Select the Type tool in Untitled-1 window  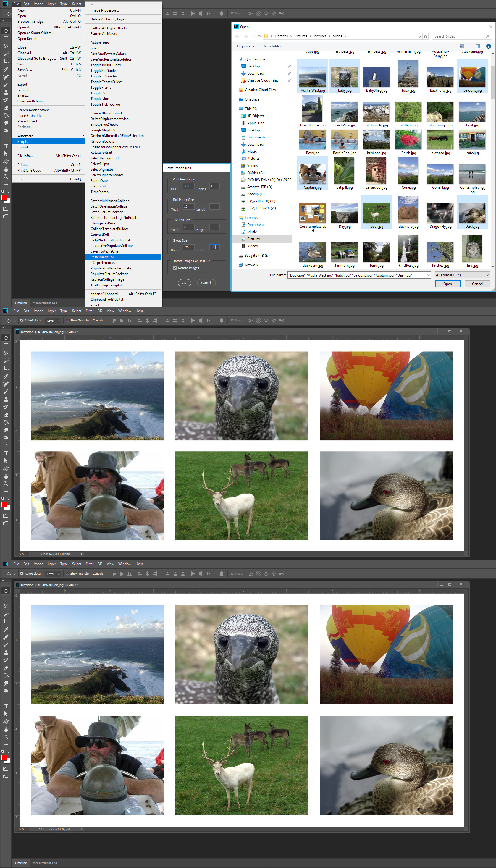pos(6,453)
